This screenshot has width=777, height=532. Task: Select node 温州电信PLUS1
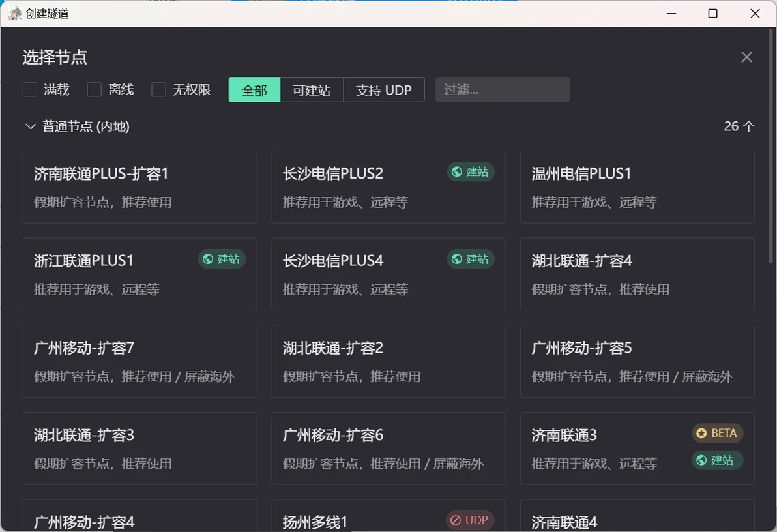click(638, 187)
